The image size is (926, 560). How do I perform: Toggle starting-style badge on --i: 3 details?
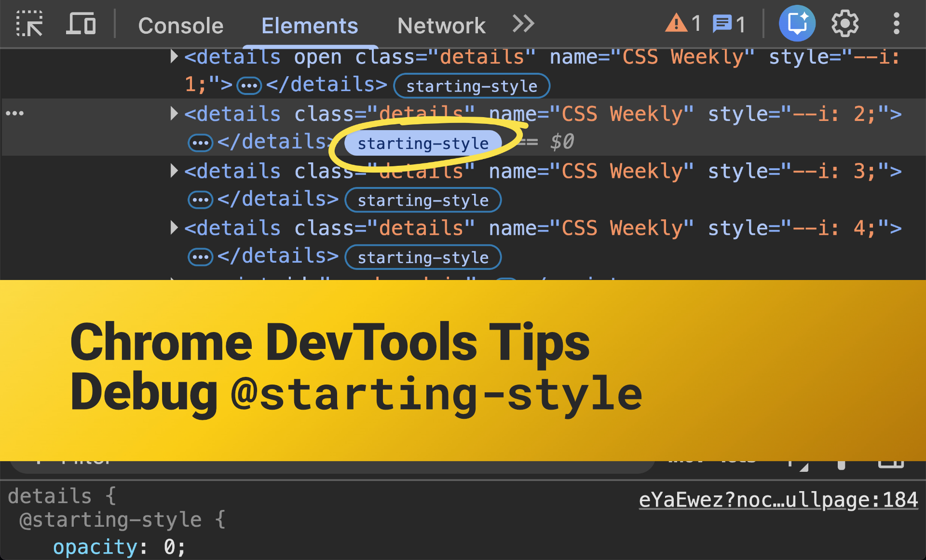pyautogui.click(x=422, y=200)
